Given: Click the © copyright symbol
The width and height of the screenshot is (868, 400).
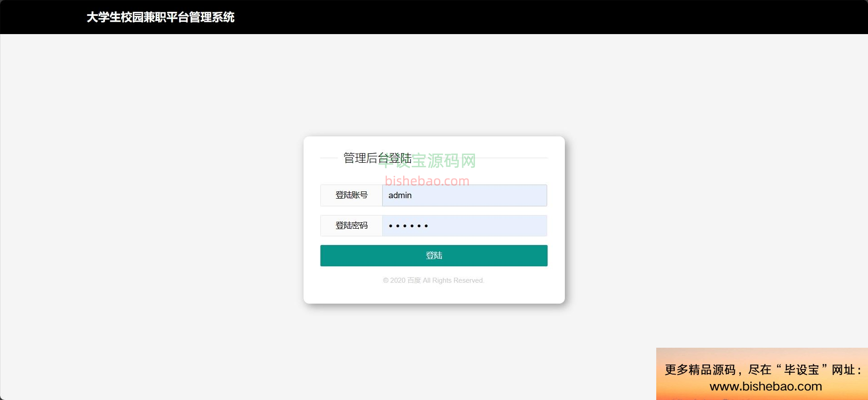Looking at the screenshot, I should click(386, 280).
